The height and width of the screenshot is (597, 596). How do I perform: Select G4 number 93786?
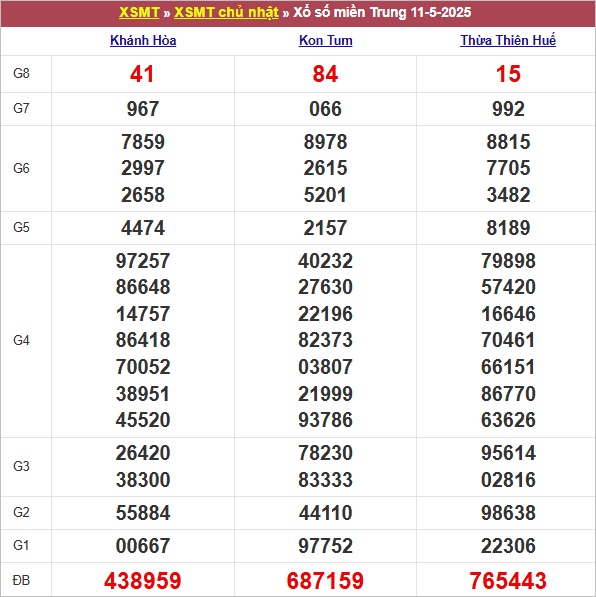pos(325,420)
